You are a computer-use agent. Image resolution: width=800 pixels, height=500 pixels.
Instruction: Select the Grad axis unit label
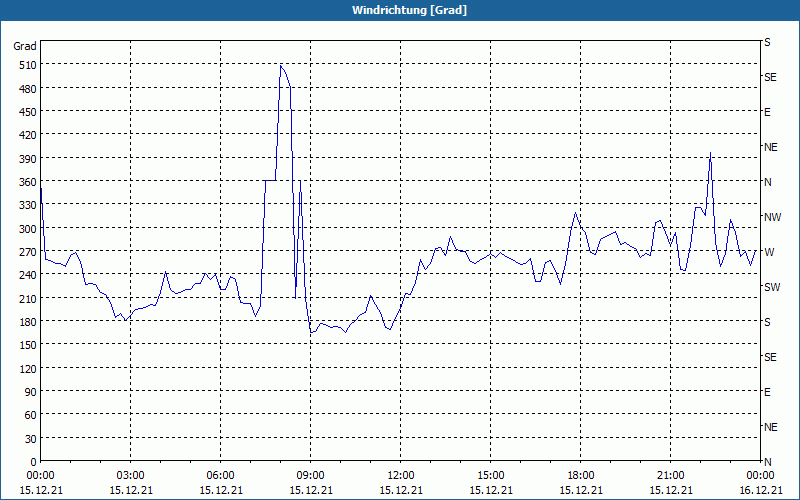click(x=24, y=46)
